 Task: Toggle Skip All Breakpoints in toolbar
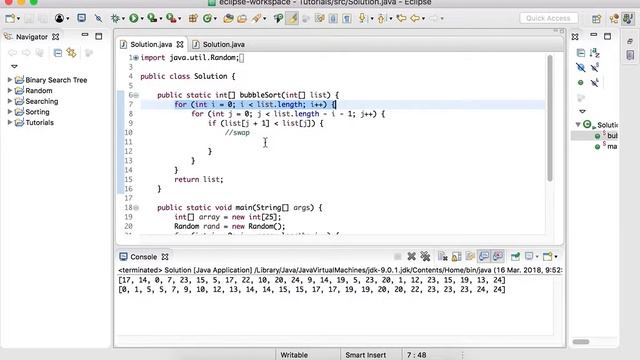click(x=98, y=18)
